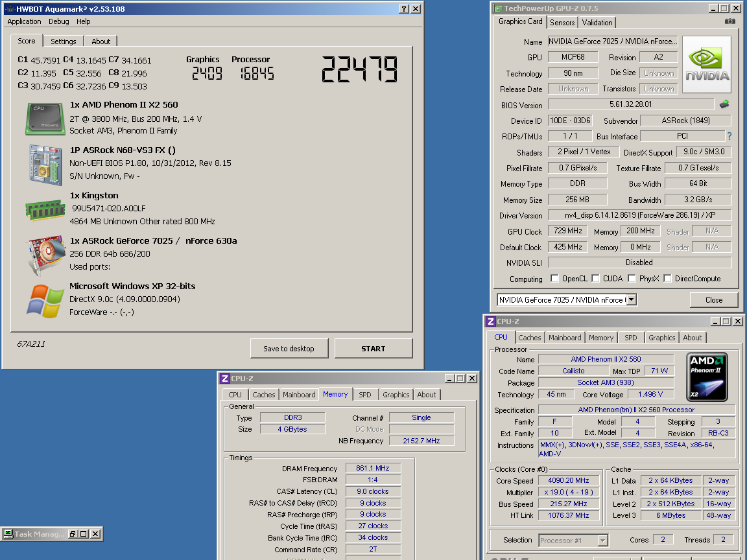Select the Graphics Card tab in GPU-Z

[520, 21]
